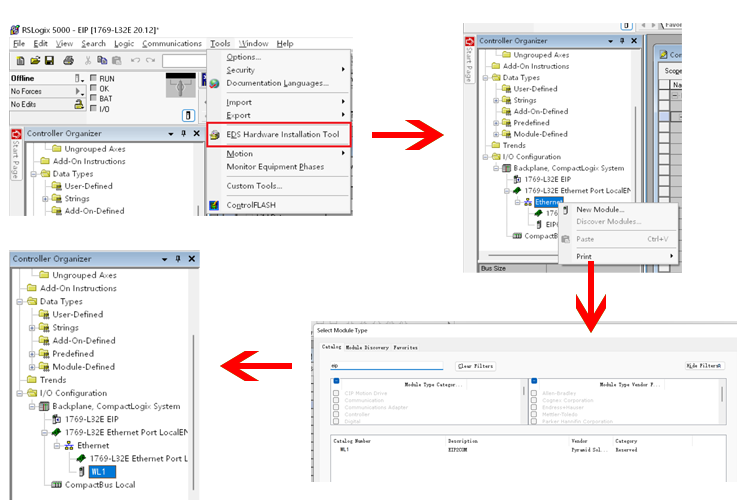Open the Tools menu
Screen dimensions: 750x500
pos(220,44)
